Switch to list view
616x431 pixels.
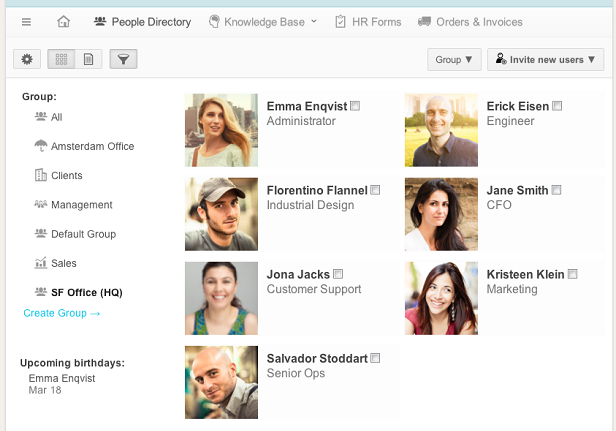88,59
